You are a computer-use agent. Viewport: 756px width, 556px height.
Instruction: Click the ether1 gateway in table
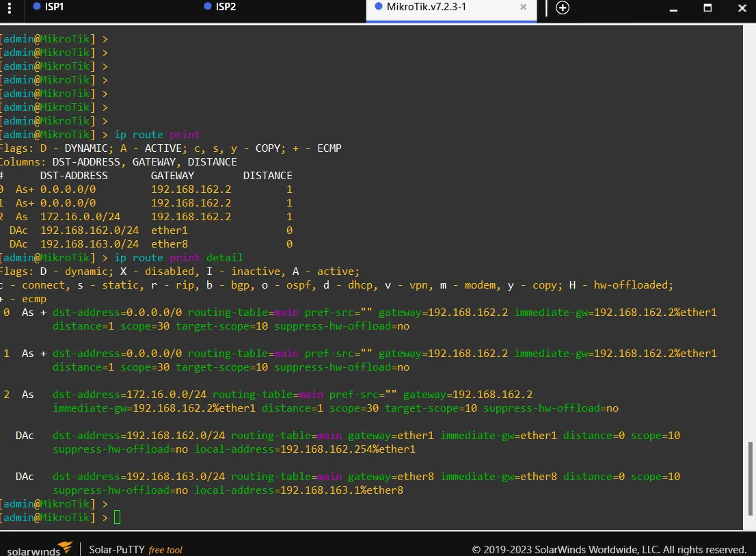(x=170, y=230)
